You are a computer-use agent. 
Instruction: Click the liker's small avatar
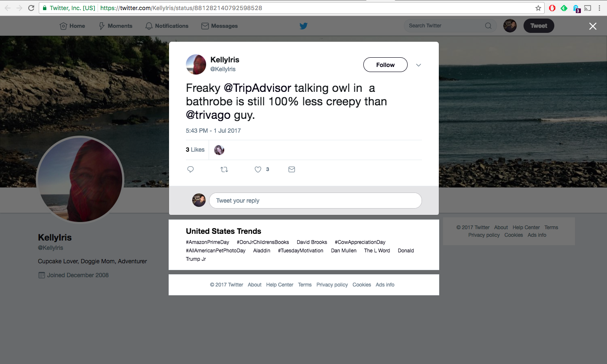[x=219, y=150]
